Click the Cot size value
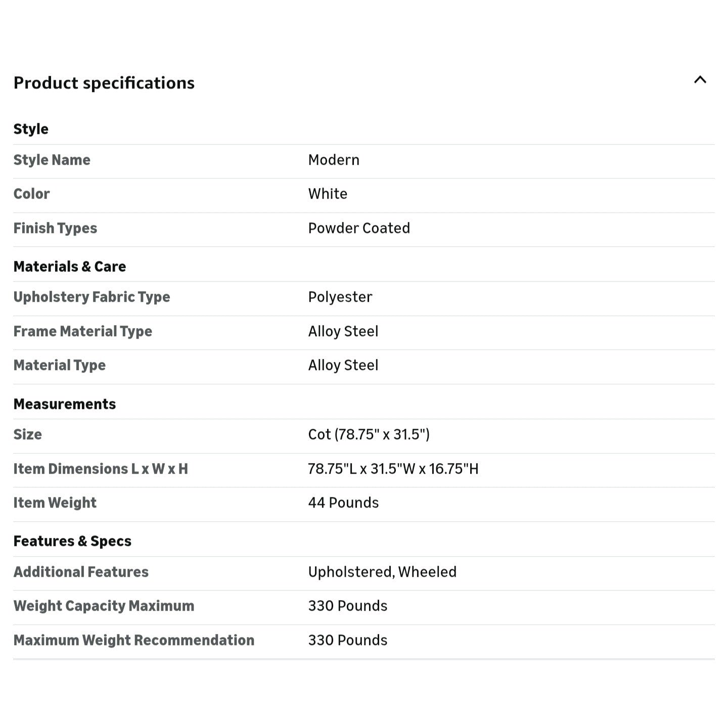The height and width of the screenshot is (728, 728). coord(369,435)
